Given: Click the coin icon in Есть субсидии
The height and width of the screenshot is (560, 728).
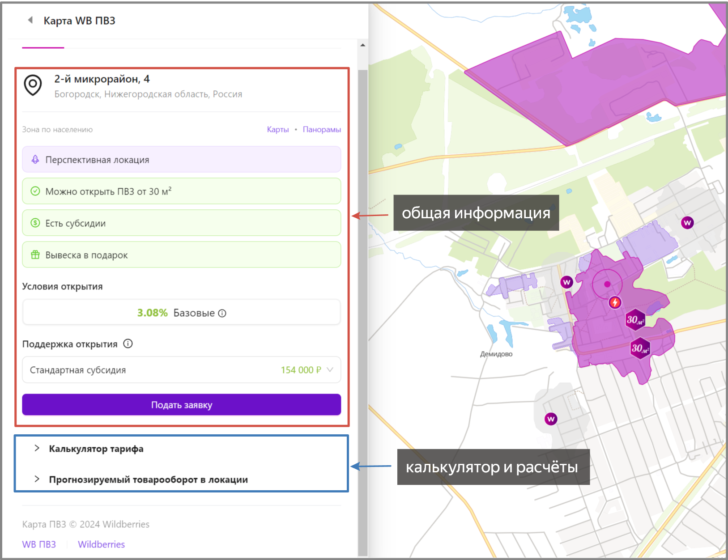Looking at the screenshot, I should pyautogui.click(x=35, y=223).
